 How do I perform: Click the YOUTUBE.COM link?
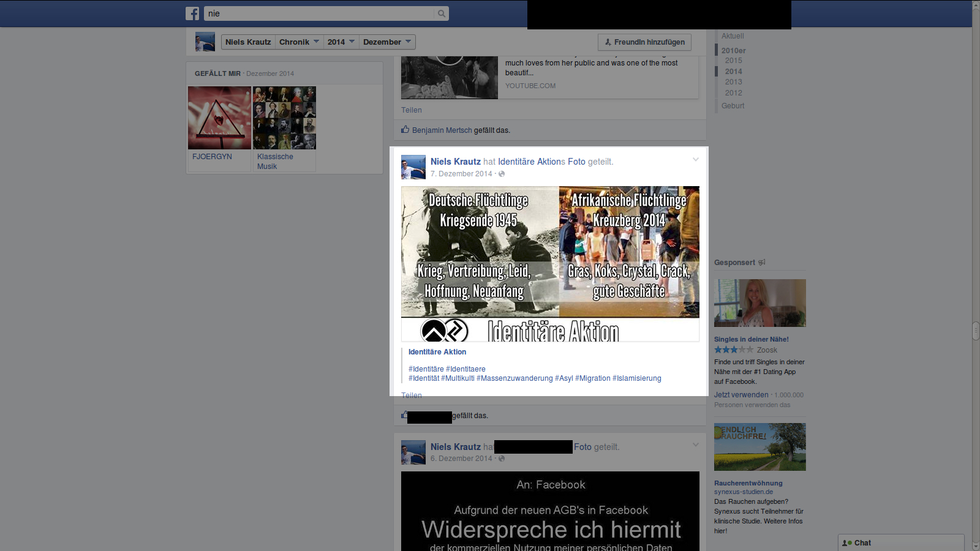point(530,86)
